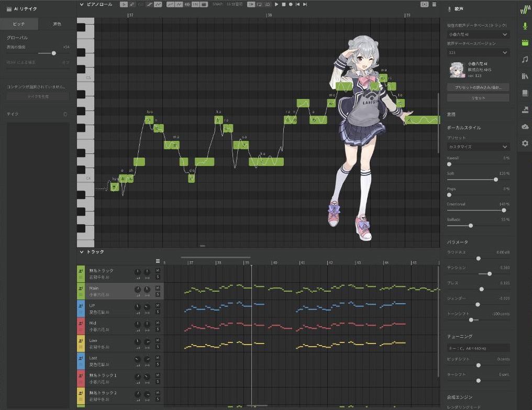Screen dimensions: 532x410
Task: Click the screenshot/focus icon beside piano roll menu
Action: 425,4
